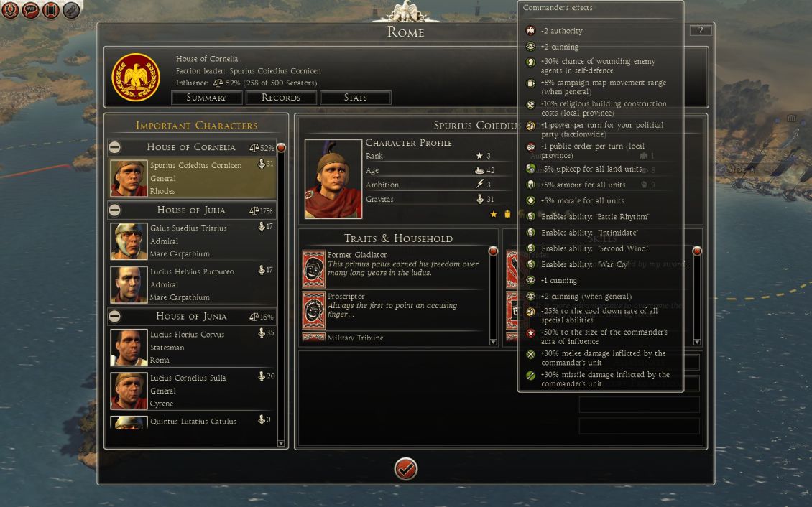Open the third red book icon
The width and height of the screenshot is (812, 507).
(50, 9)
